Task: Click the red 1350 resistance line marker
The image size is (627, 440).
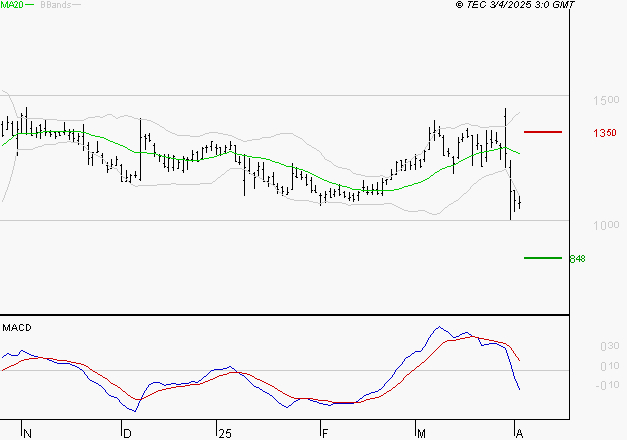Action: point(543,132)
